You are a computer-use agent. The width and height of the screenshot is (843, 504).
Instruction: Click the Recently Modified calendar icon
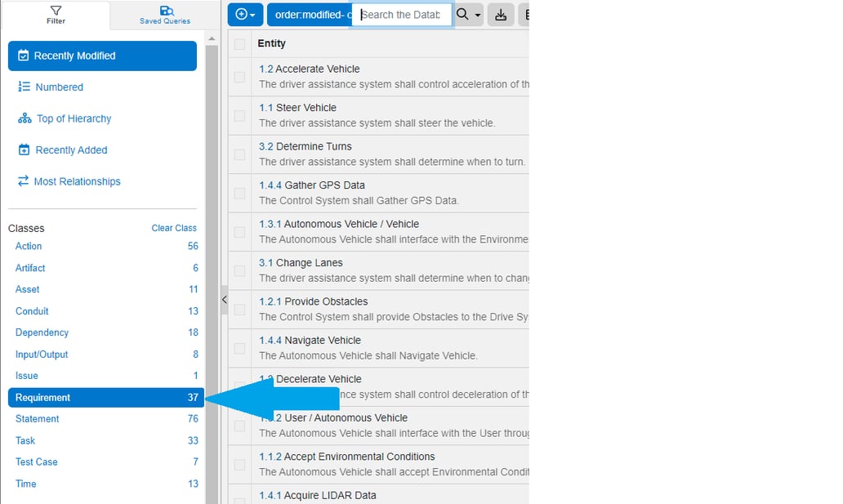point(23,56)
